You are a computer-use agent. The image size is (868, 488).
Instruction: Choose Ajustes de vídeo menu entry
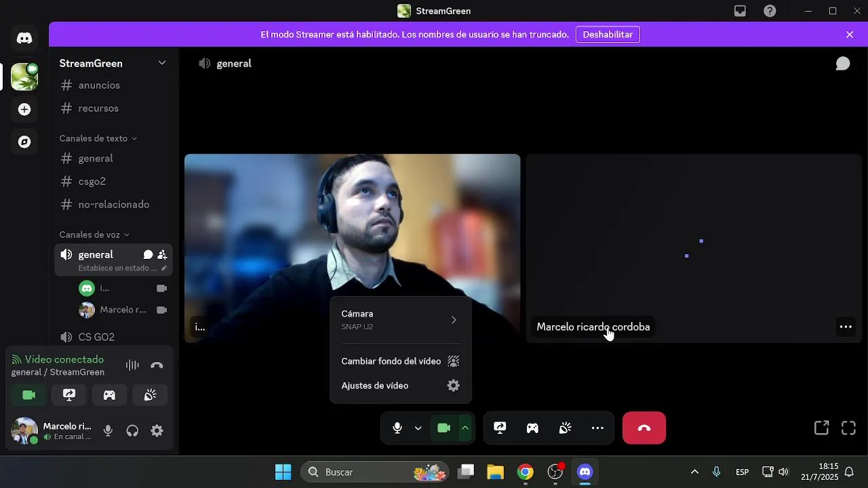[400, 386]
